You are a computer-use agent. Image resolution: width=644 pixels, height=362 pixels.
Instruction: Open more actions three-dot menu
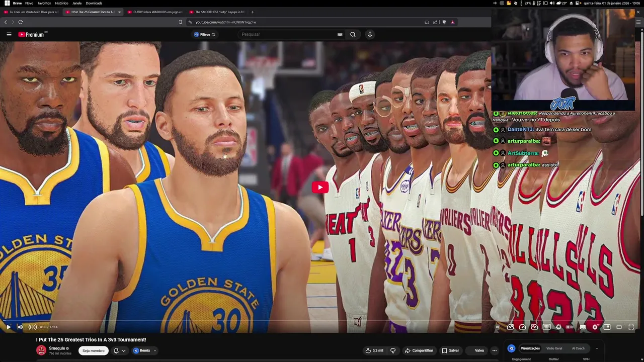(495, 350)
